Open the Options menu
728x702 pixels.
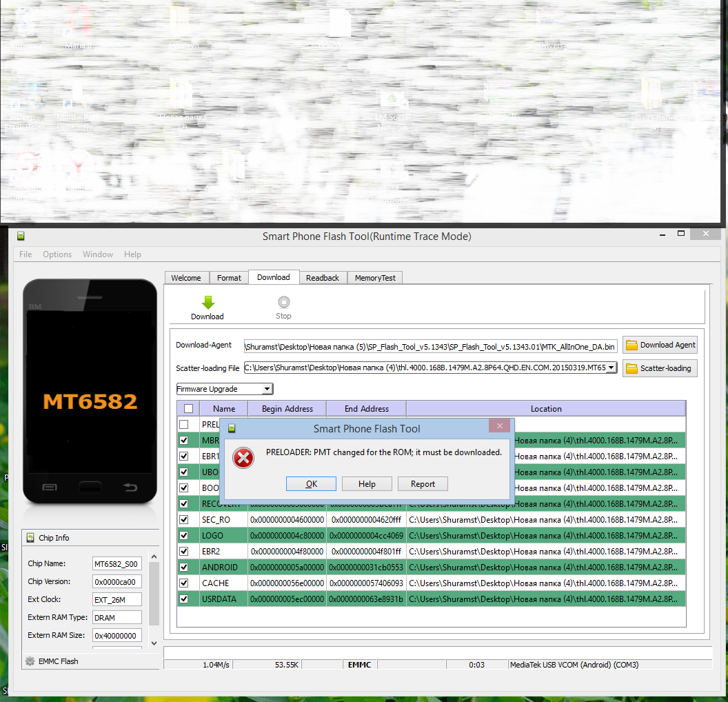point(57,254)
